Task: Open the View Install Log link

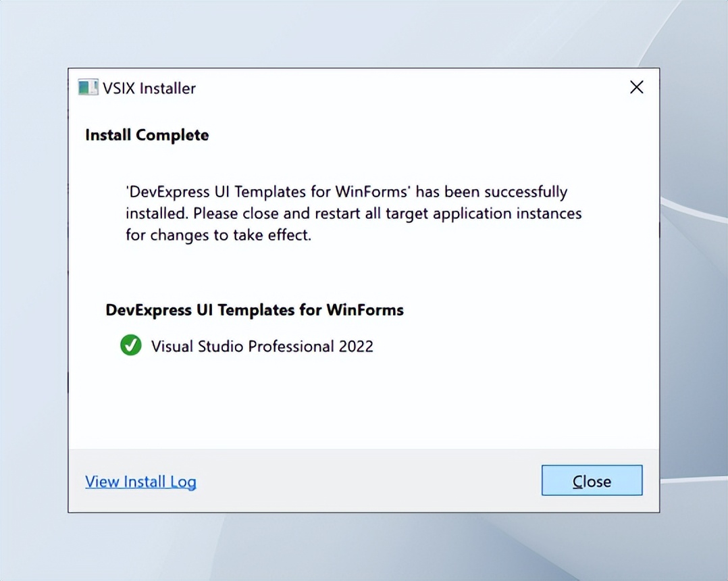Action: tap(140, 482)
